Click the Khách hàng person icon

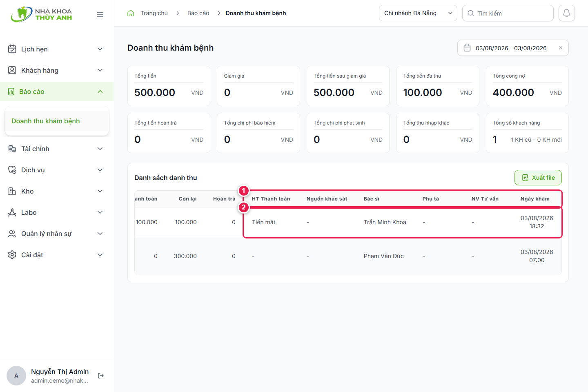click(x=12, y=70)
